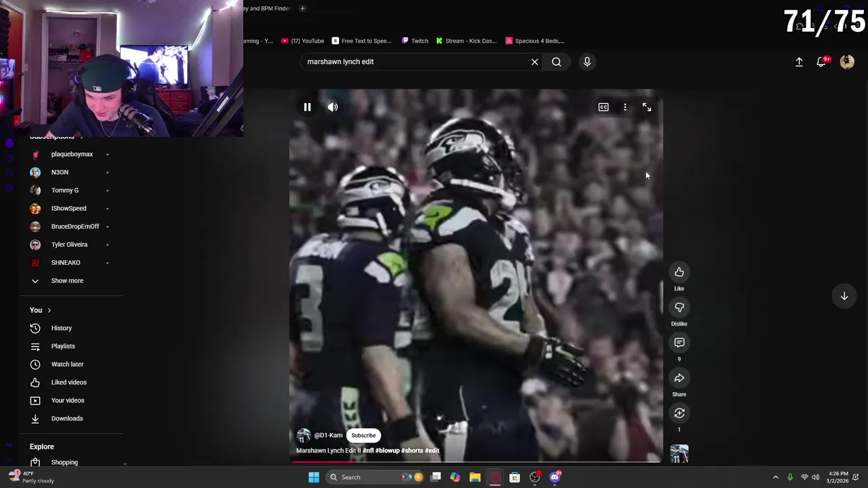
Task: Seek on the short's red progress bar
Action: click(476, 462)
